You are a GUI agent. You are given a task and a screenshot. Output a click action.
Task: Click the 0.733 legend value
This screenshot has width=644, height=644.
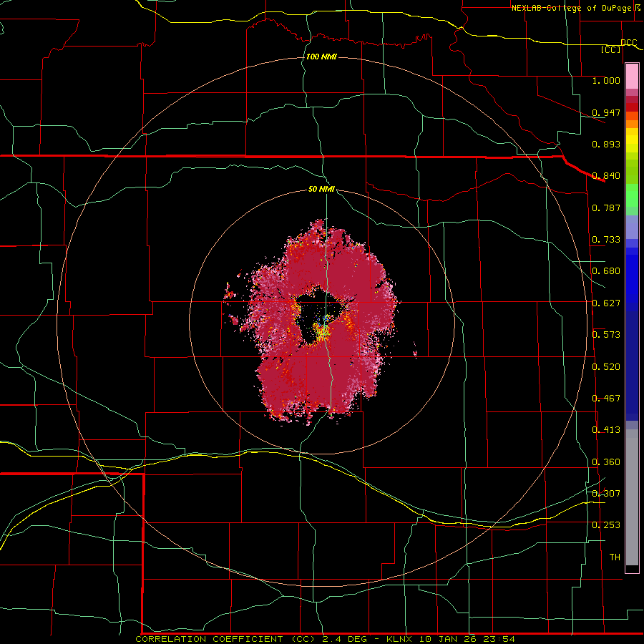606,240
